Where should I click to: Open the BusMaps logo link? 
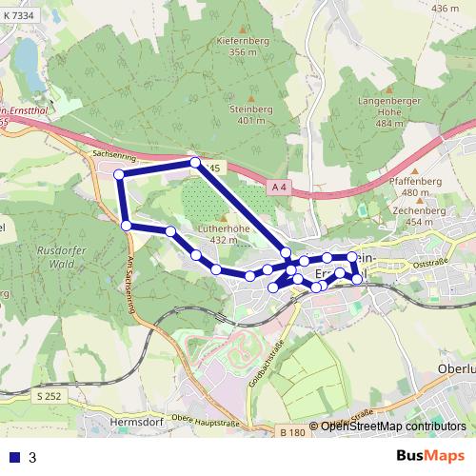(x=430, y=456)
